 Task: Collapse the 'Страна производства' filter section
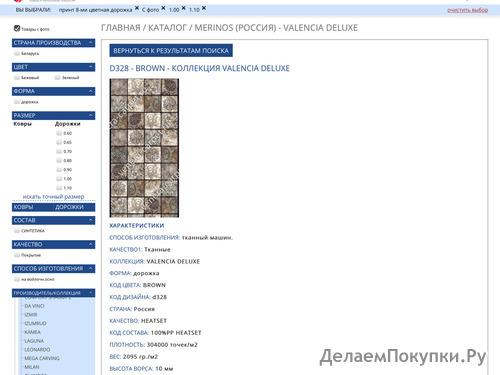90,43
